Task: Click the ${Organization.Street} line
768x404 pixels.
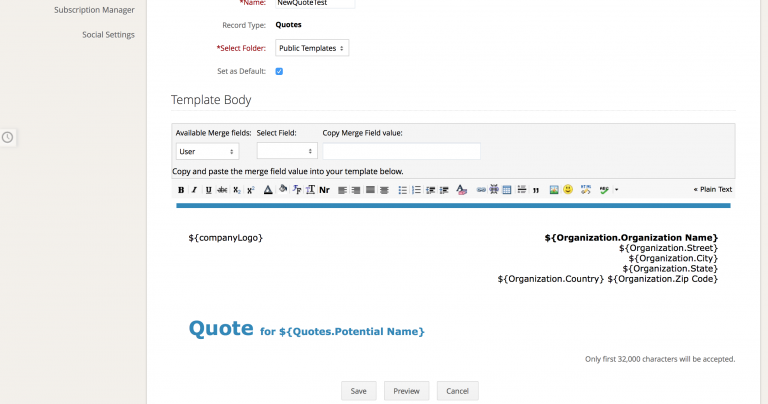Action: pos(668,248)
